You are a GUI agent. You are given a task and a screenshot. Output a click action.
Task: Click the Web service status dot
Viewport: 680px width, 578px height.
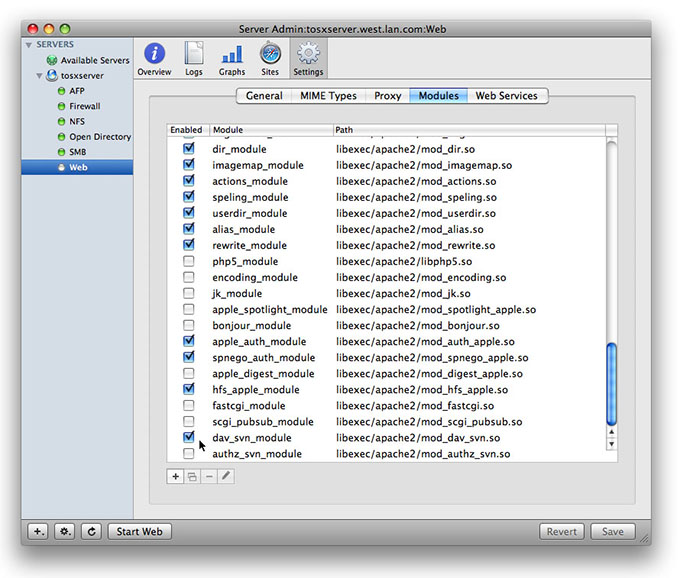pos(62,167)
